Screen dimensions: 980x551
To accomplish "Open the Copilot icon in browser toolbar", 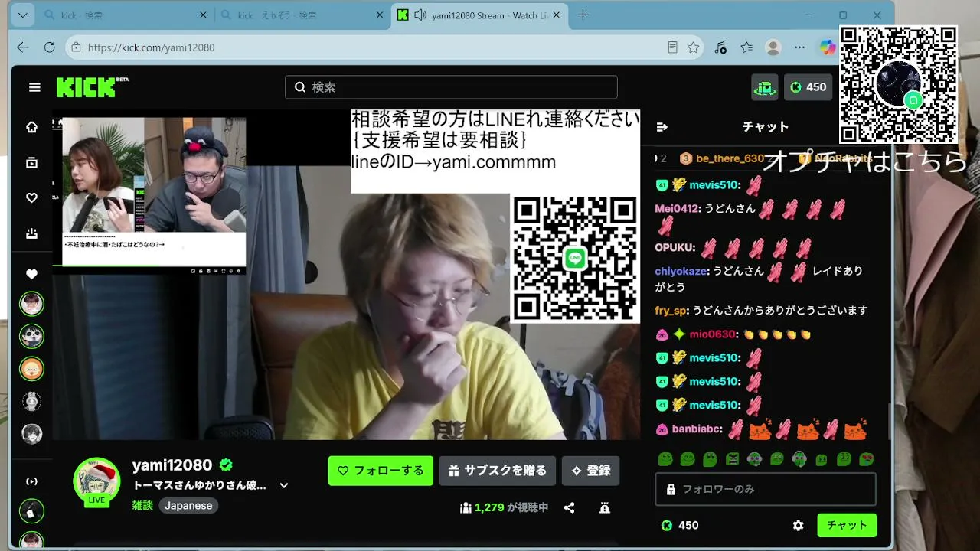I will (x=828, y=47).
